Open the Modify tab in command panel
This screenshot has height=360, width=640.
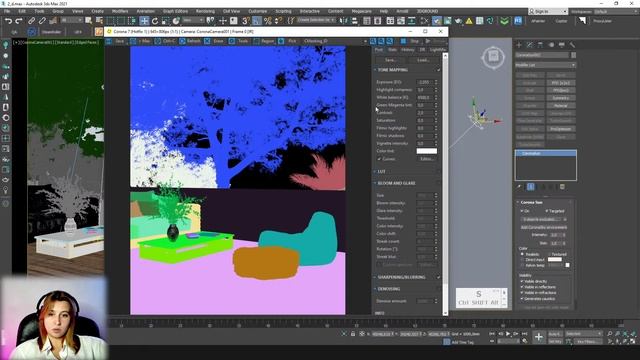530,44
